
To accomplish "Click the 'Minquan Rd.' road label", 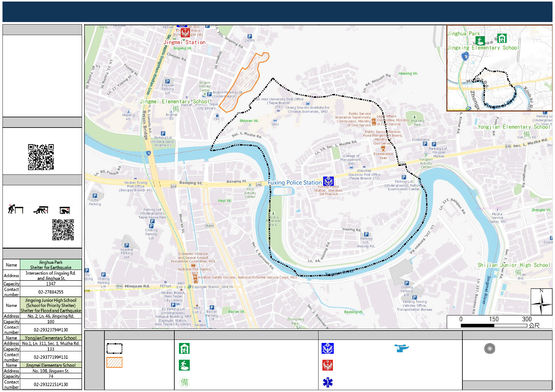I will tap(137, 286).
